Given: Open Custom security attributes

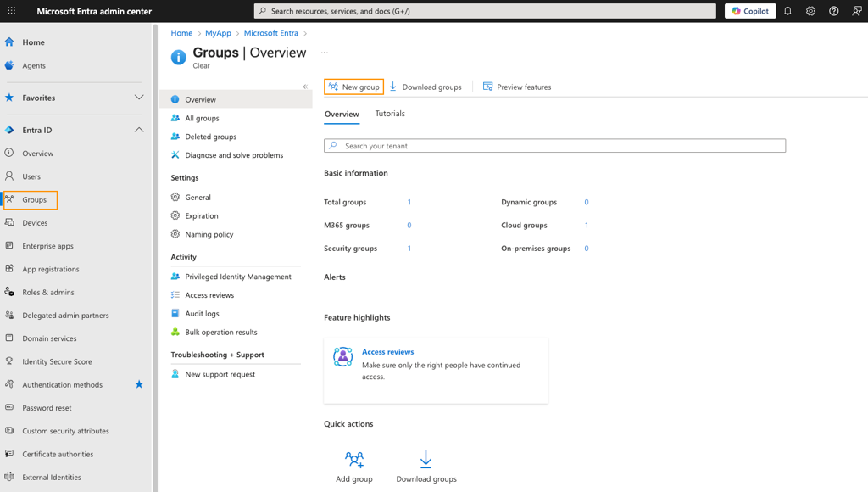Looking at the screenshot, I should pos(65,431).
